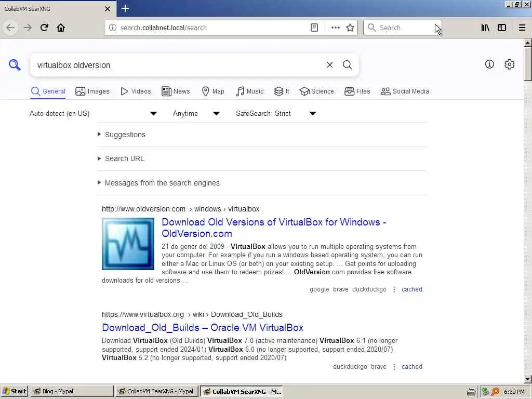Open the SearXNG about info icon
Screen dimensions: 532x399
click(489, 64)
